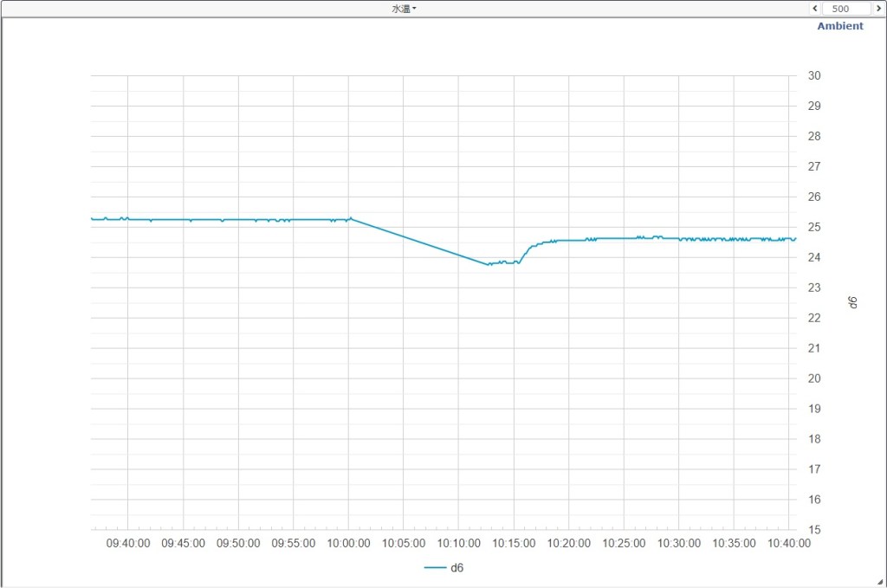Screen dimensions: 887x588
Task: Select the 10:15:00 x-axis tick label
Action: coord(514,544)
